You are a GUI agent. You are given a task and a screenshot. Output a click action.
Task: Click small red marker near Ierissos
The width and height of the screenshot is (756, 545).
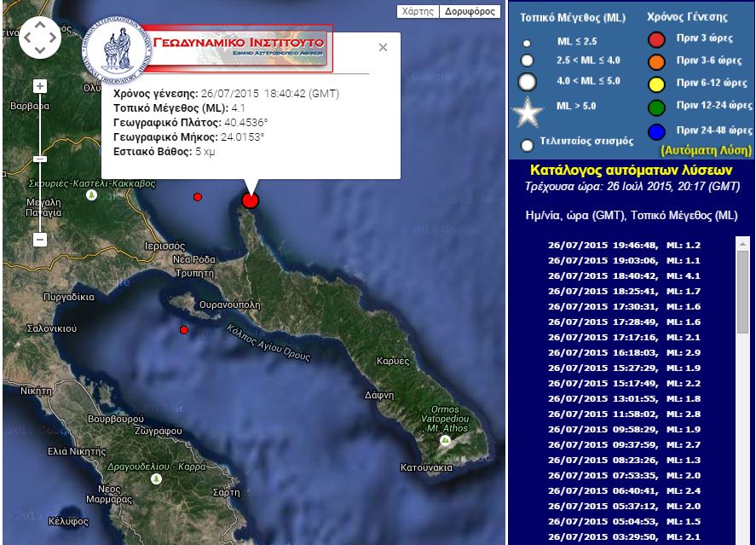pyautogui.click(x=198, y=197)
